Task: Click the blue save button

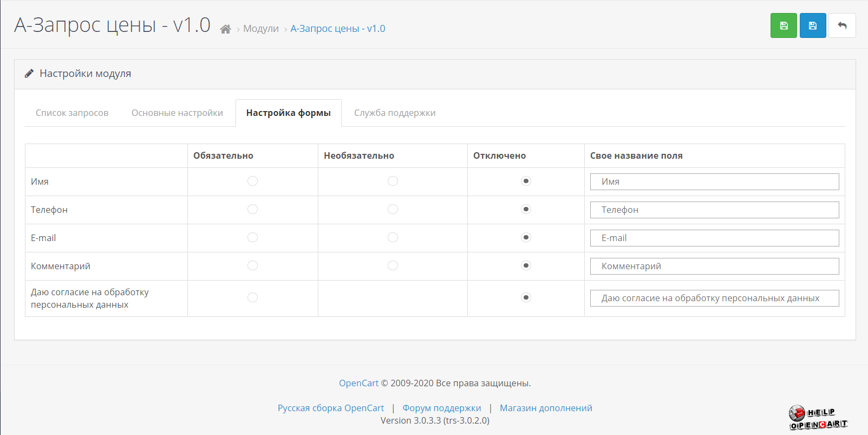Action: click(x=813, y=25)
